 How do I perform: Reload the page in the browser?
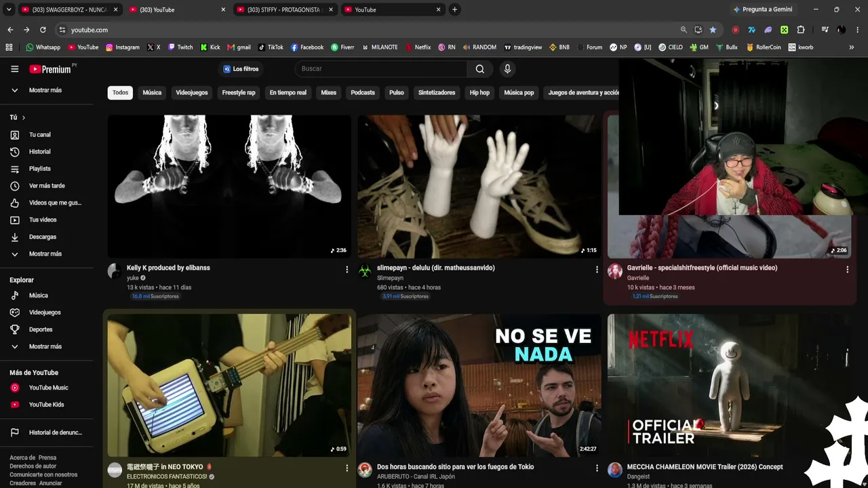click(43, 30)
